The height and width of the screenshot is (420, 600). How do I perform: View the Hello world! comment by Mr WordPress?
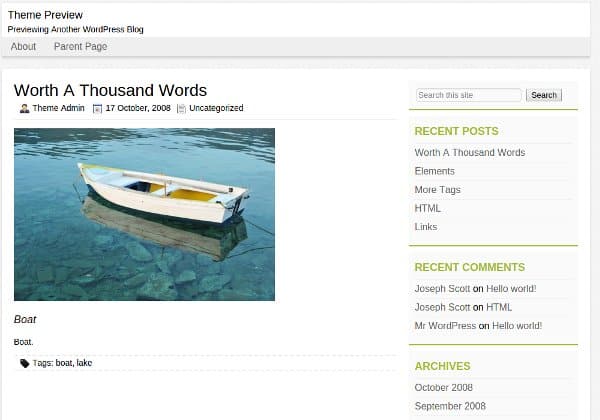pos(517,326)
